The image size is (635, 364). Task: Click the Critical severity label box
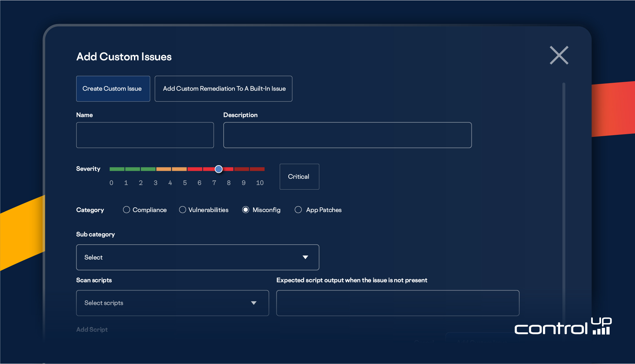coord(299,177)
